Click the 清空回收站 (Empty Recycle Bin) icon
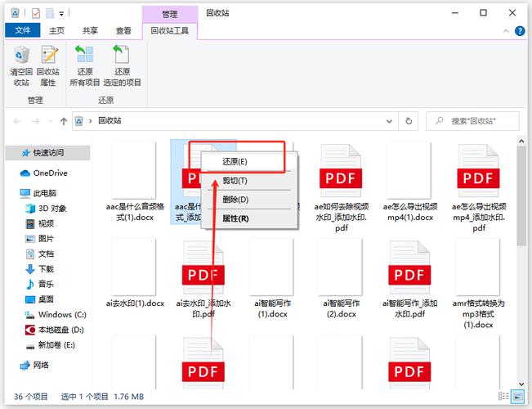Image resolution: width=532 pixels, height=409 pixels. 20,66
